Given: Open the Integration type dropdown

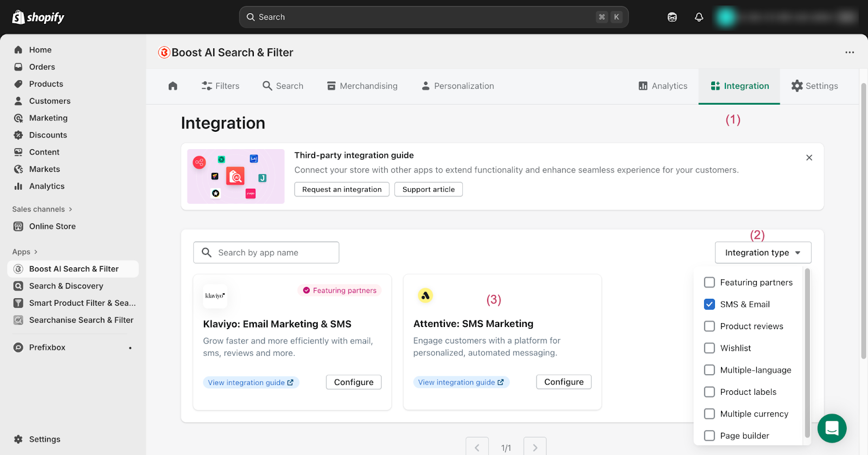Looking at the screenshot, I should point(763,253).
